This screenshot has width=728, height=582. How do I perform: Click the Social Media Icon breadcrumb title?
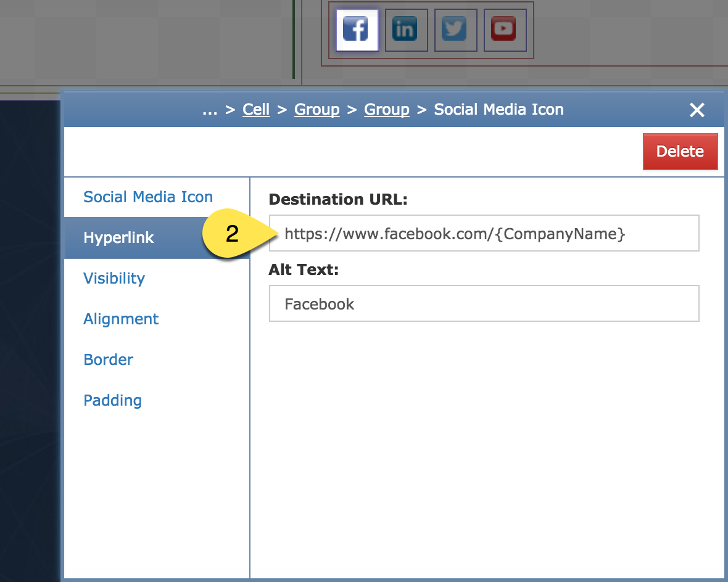click(x=498, y=109)
